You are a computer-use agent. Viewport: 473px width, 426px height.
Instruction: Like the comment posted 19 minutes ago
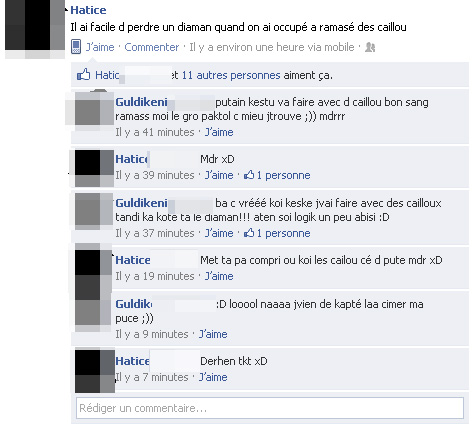click(x=219, y=276)
